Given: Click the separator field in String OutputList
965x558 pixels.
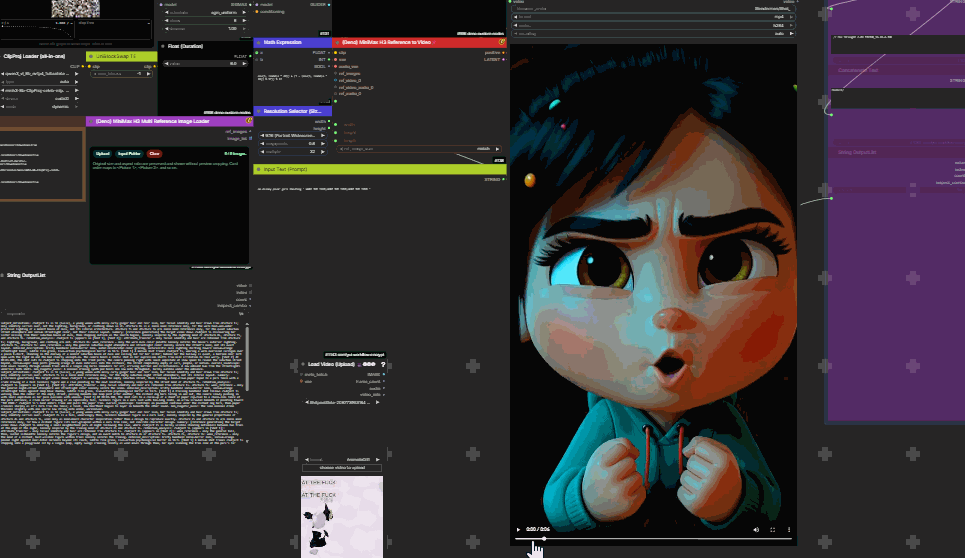Looking at the screenshot, I should (x=124, y=313).
